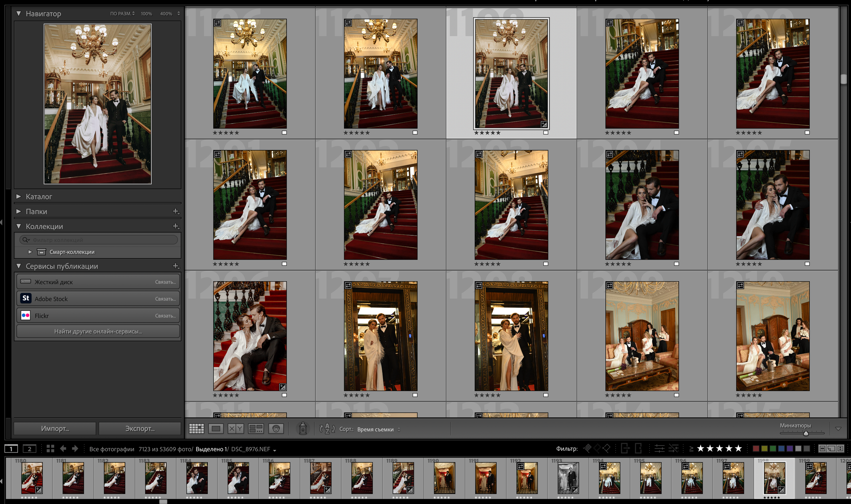Filter by green color label swatch
851x504 pixels.
(x=773, y=448)
